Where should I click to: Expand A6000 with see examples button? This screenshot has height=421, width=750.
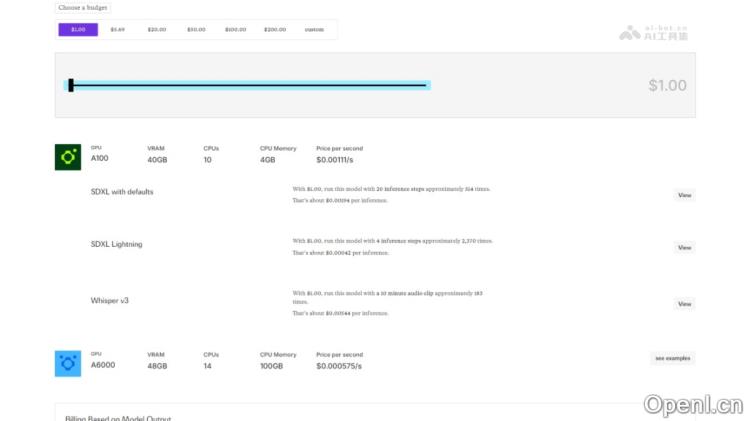pyautogui.click(x=672, y=358)
